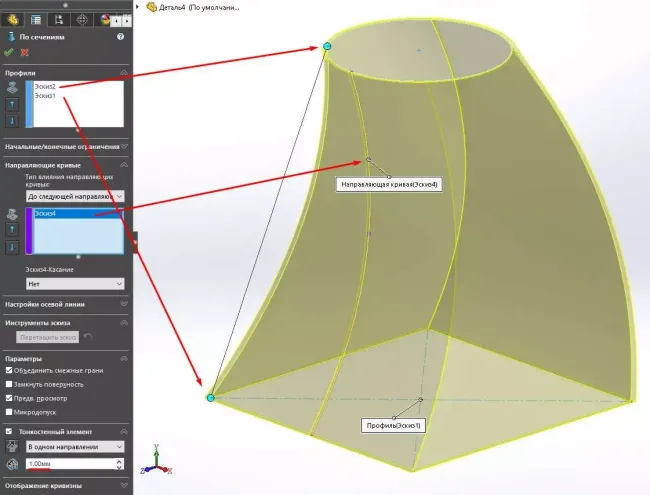The height and width of the screenshot is (495, 650).
Task: Click the Перетащить эскиз button
Action: 48,337
